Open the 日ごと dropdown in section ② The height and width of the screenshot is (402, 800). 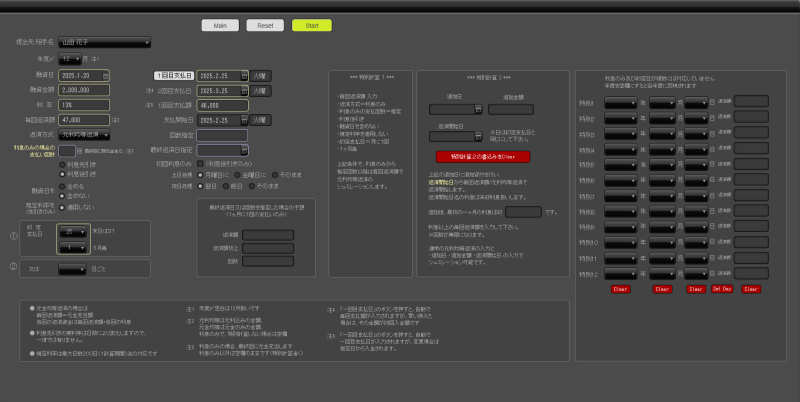click(72, 269)
